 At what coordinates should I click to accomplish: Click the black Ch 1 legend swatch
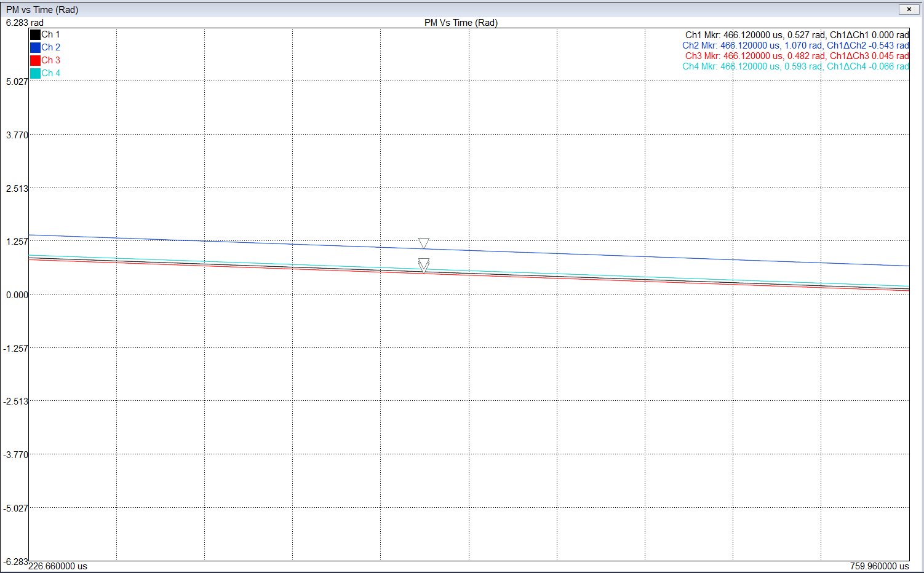tap(35, 35)
